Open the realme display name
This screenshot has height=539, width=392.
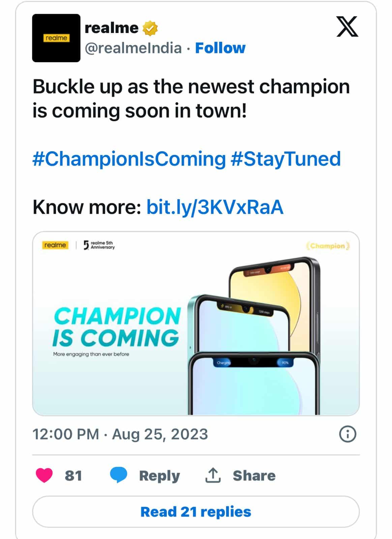click(x=112, y=28)
